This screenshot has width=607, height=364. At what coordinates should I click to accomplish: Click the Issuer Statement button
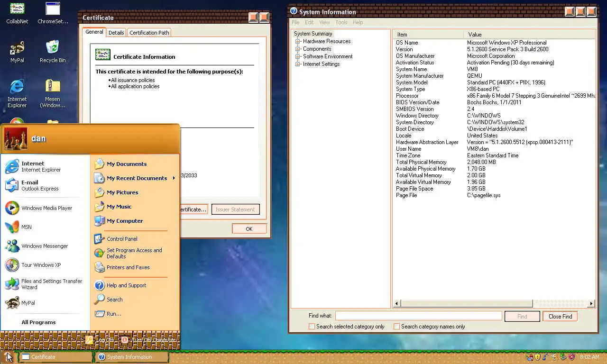[x=235, y=209]
